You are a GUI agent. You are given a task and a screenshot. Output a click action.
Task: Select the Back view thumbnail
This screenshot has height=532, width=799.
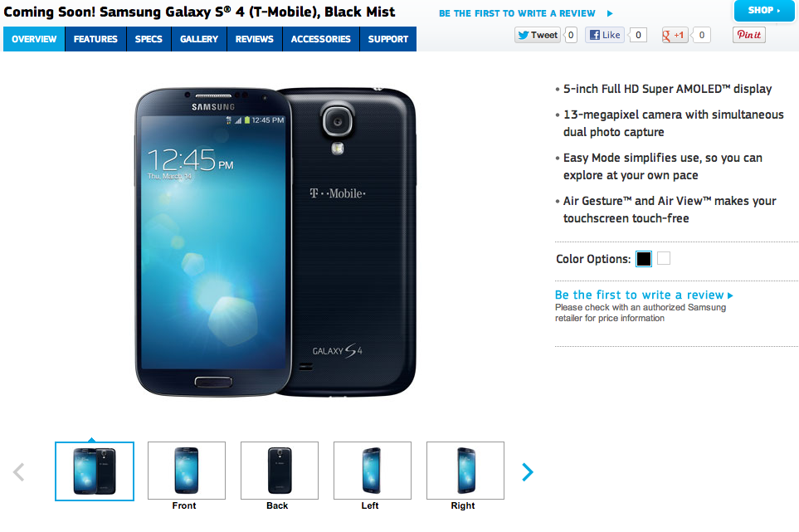click(280, 471)
